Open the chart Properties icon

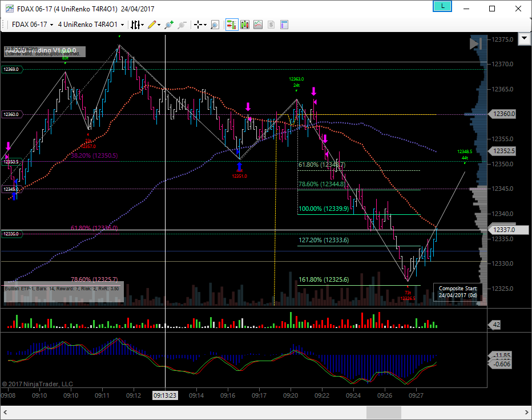click(284, 25)
